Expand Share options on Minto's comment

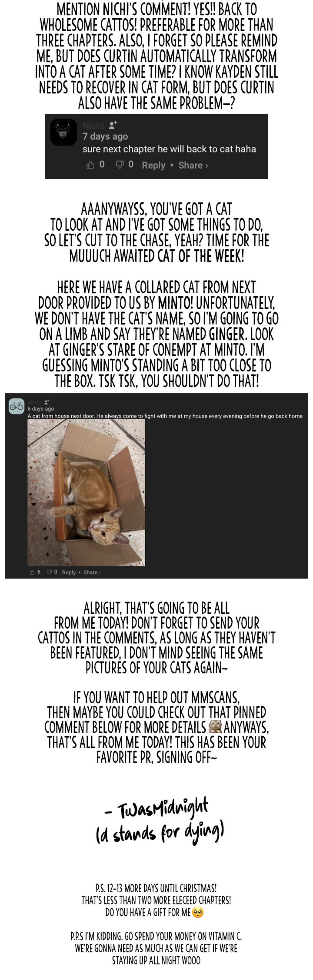click(x=92, y=573)
